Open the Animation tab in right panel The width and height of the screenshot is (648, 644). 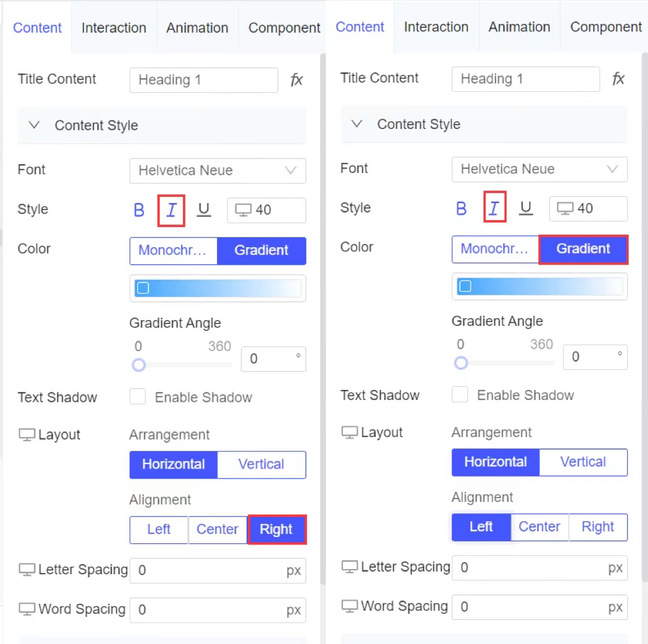point(519,27)
